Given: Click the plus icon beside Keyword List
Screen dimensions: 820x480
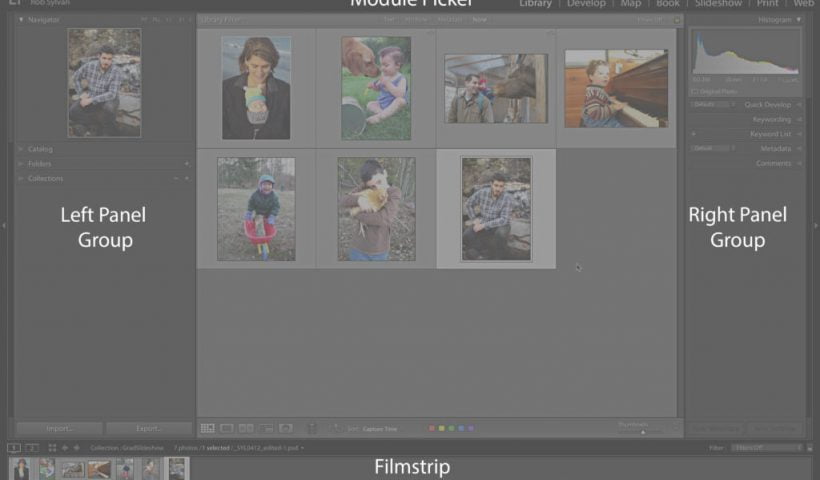Looking at the screenshot, I should pyautogui.click(x=693, y=134).
